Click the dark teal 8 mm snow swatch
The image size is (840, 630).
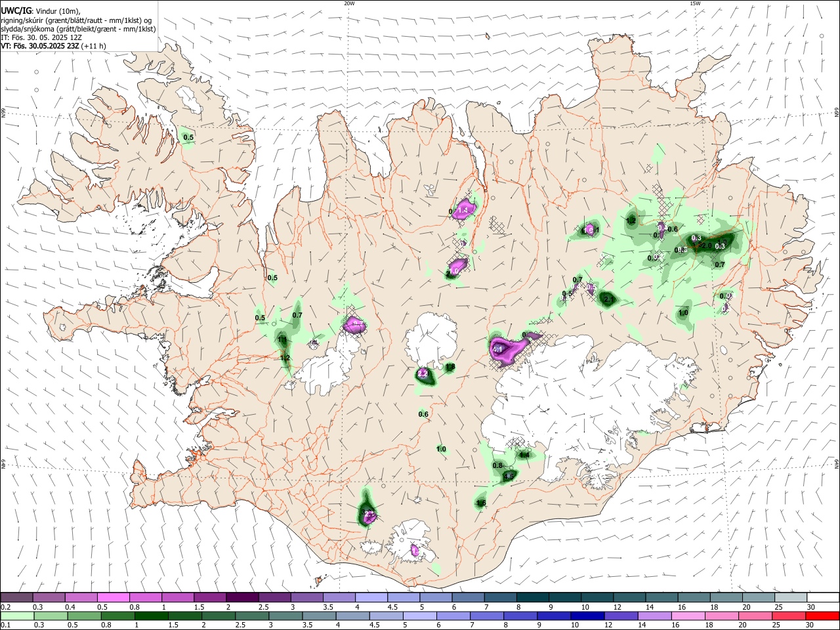pos(532,597)
